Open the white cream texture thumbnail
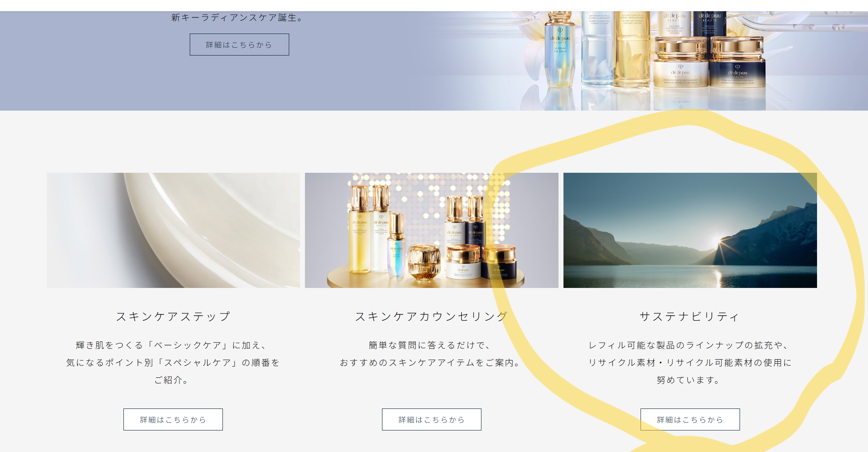This screenshot has width=868, height=452. click(x=173, y=230)
